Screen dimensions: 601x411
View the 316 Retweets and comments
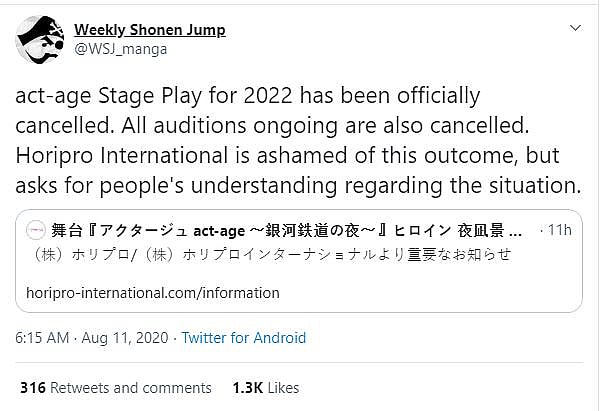tap(116, 387)
